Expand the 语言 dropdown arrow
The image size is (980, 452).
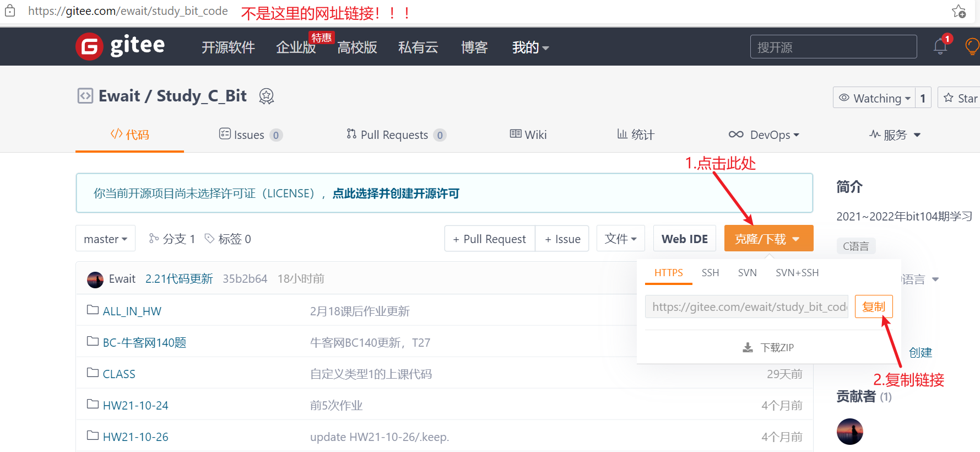935,279
